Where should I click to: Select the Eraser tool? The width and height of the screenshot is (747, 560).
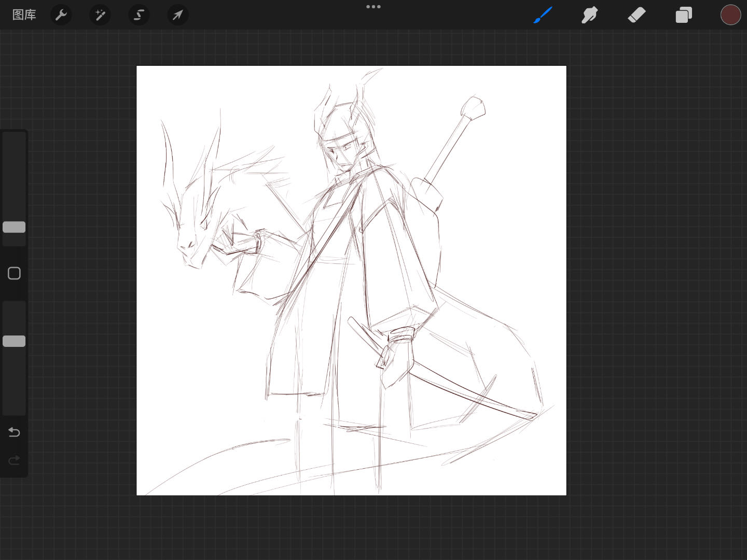637,15
